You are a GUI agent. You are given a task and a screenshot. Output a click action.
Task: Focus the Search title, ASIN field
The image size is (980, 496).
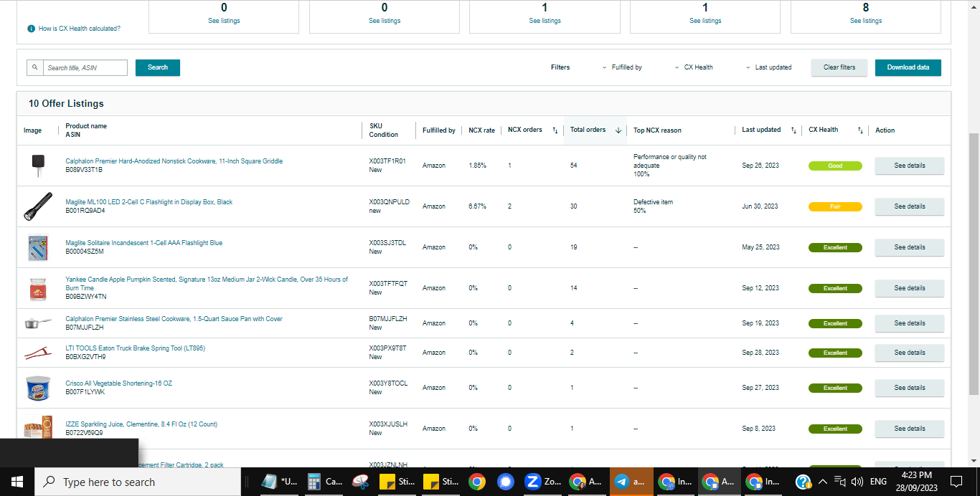click(x=85, y=67)
